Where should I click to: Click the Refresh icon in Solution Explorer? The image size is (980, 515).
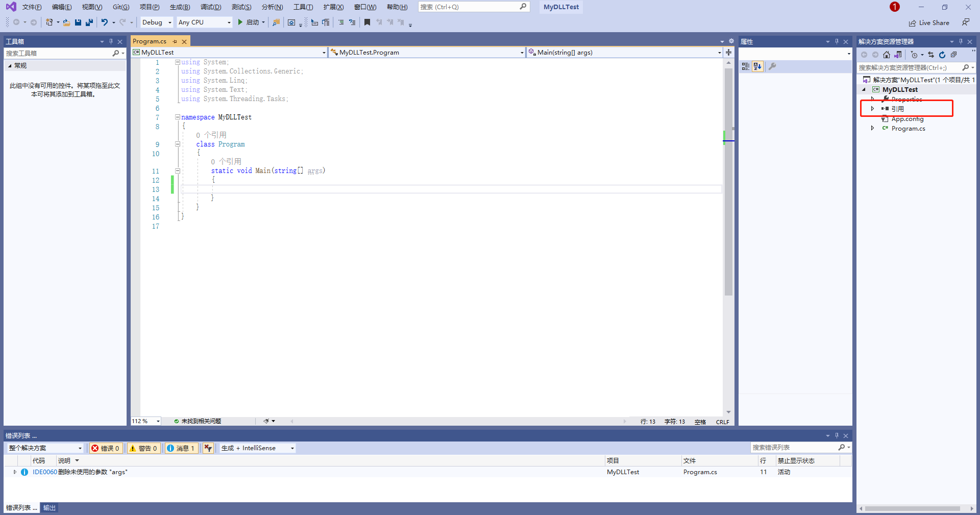coord(942,55)
